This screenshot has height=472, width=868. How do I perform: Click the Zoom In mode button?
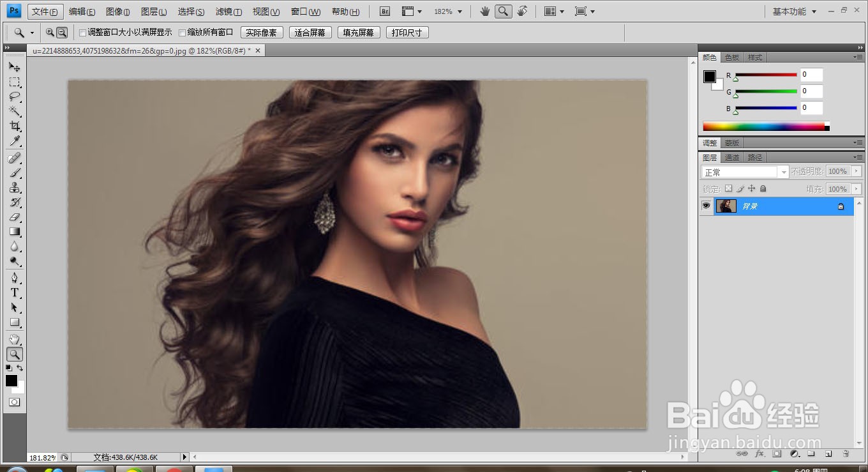tap(50, 33)
